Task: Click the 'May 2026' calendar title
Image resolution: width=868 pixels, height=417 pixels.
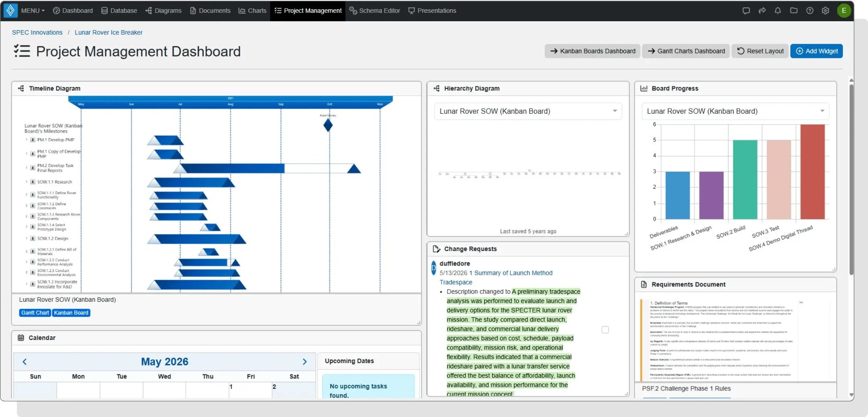Action: (x=165, y=362)
